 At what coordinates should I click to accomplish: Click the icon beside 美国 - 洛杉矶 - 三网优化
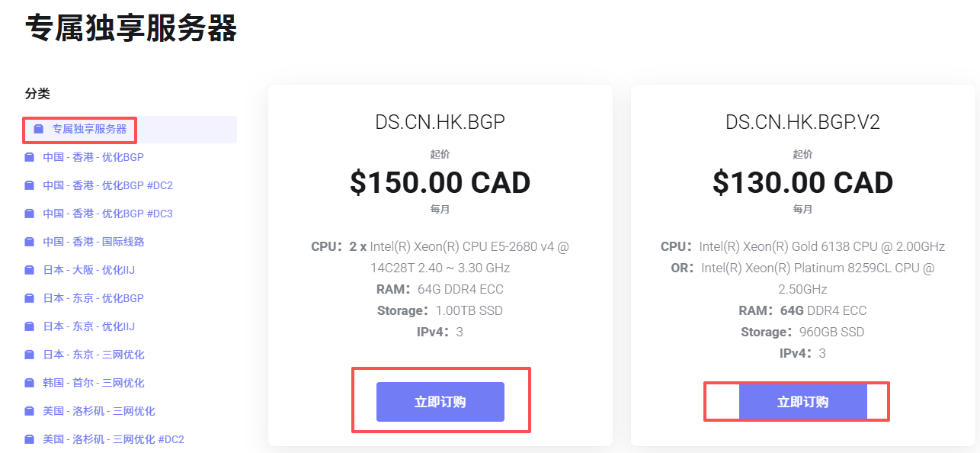[30, 412]
